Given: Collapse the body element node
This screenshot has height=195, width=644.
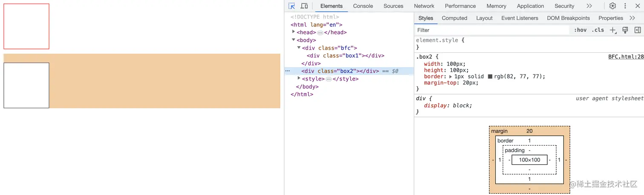Looking at the screenshot, I should click(x=293, y=40).
